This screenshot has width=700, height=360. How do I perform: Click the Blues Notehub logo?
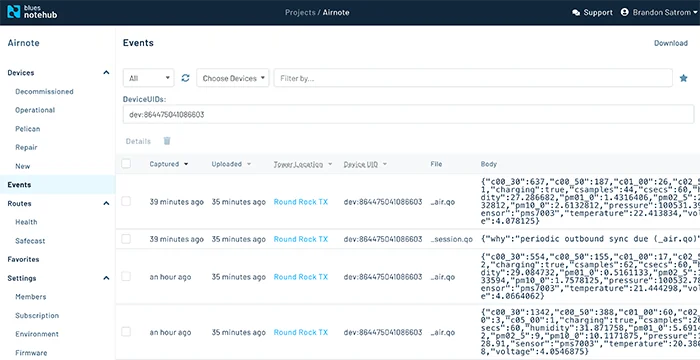32,12
